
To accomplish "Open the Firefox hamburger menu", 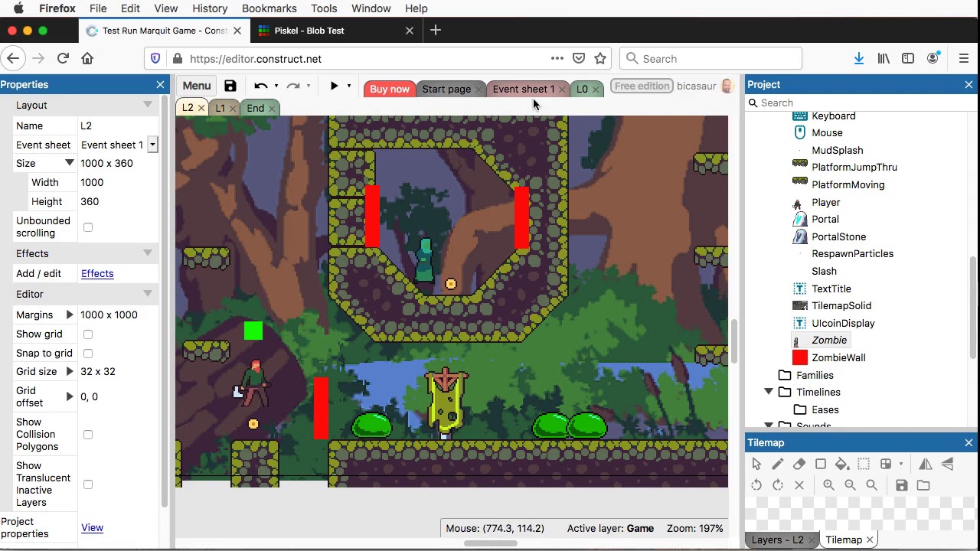I will pyautogui.click(x=964, y=58).
